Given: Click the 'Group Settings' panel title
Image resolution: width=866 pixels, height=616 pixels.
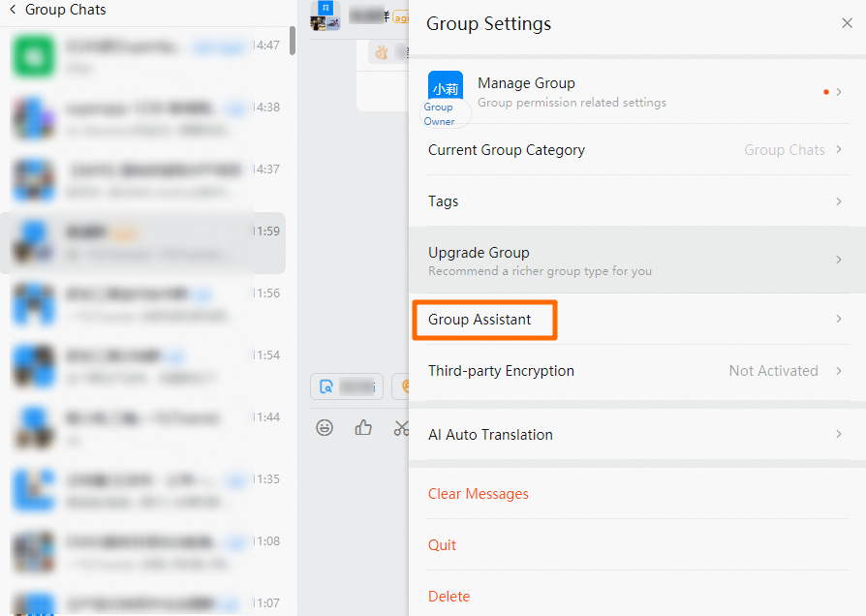Looking at the screenshot, I should pos(489,24).
